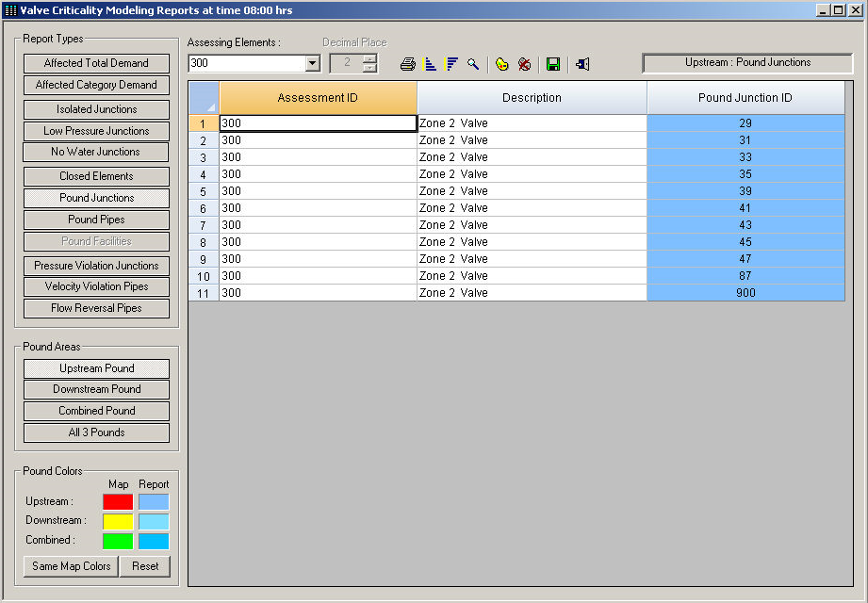
Task: Click the Pound Junction ID cell 45
Action: click(x=745, y=242)
